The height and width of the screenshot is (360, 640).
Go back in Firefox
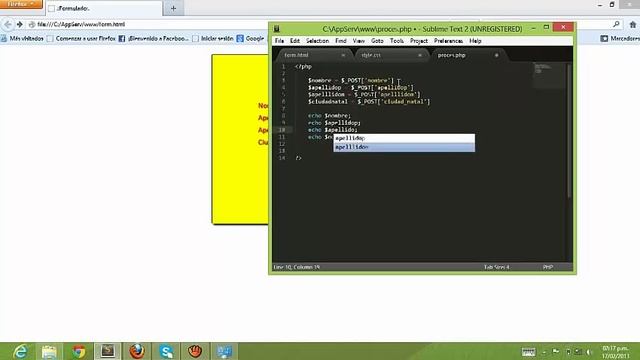[8, 24]
